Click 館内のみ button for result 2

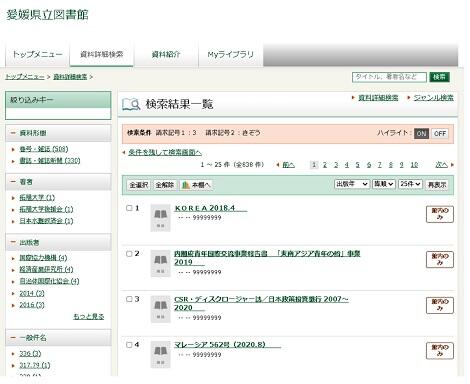tap(440, 259)
